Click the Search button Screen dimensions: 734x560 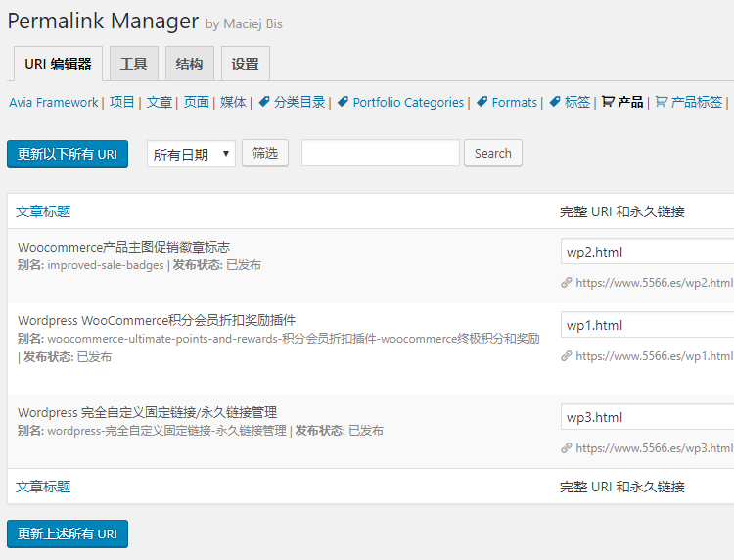pyautogui.click(x=493, y=153)
